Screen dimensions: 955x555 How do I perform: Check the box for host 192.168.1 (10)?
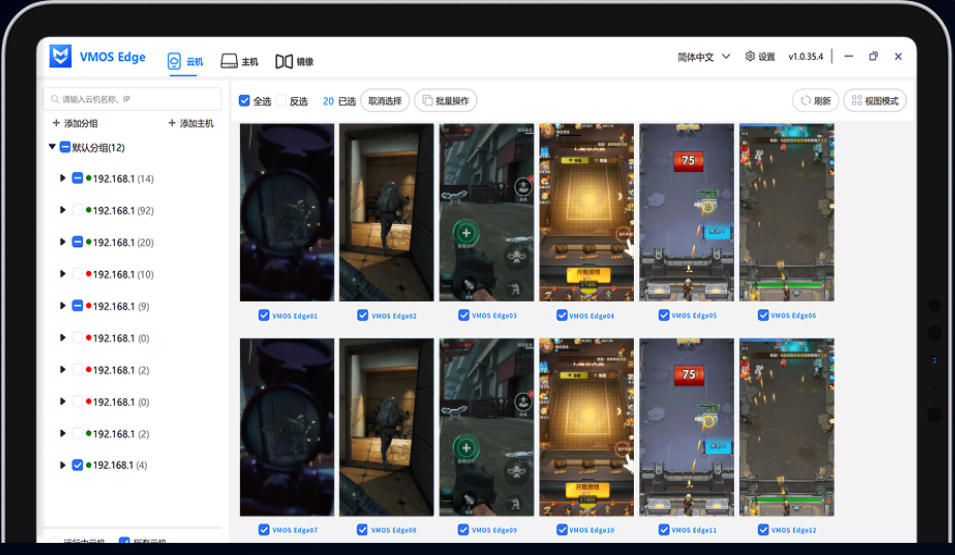(x=77, y=274)
